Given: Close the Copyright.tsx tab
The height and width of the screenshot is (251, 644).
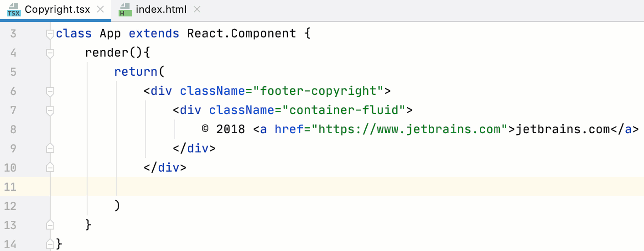Looking at the screenshot, I should click(101, 10).
